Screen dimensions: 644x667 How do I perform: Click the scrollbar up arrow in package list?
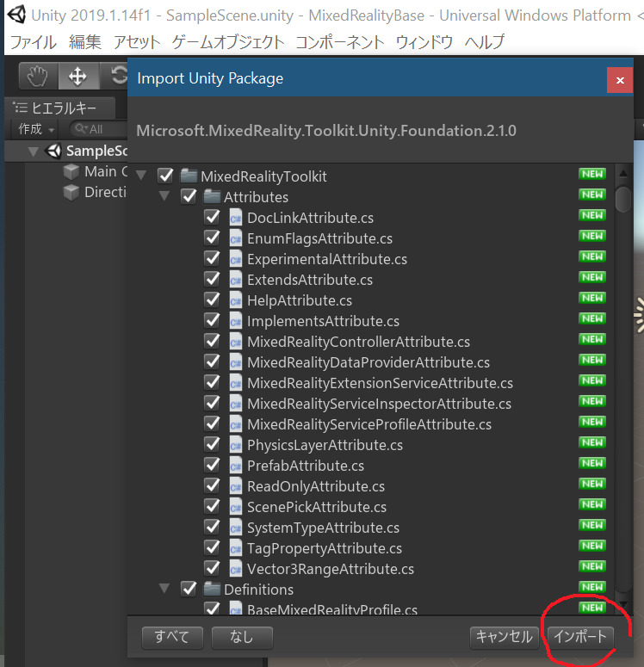pos(622,173)
